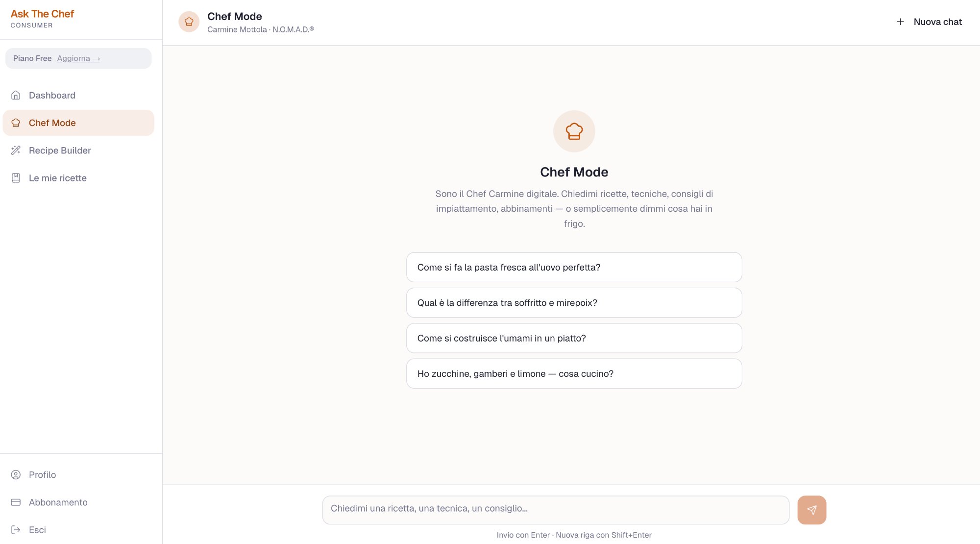Click the plus icon for Nuova chat
Viewport: 980px width, 544px height.
[901, 22]
